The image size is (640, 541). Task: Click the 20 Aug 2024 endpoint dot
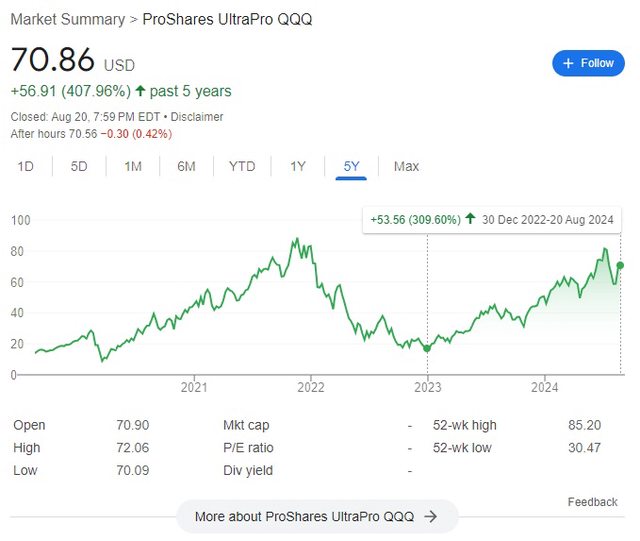click(620, 265)
